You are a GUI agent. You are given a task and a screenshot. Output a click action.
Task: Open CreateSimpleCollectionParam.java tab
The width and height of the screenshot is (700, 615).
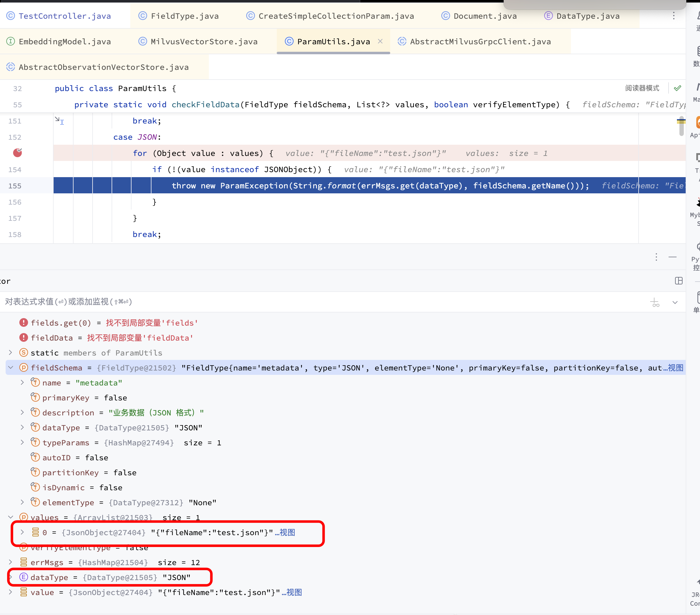point(330,16)
